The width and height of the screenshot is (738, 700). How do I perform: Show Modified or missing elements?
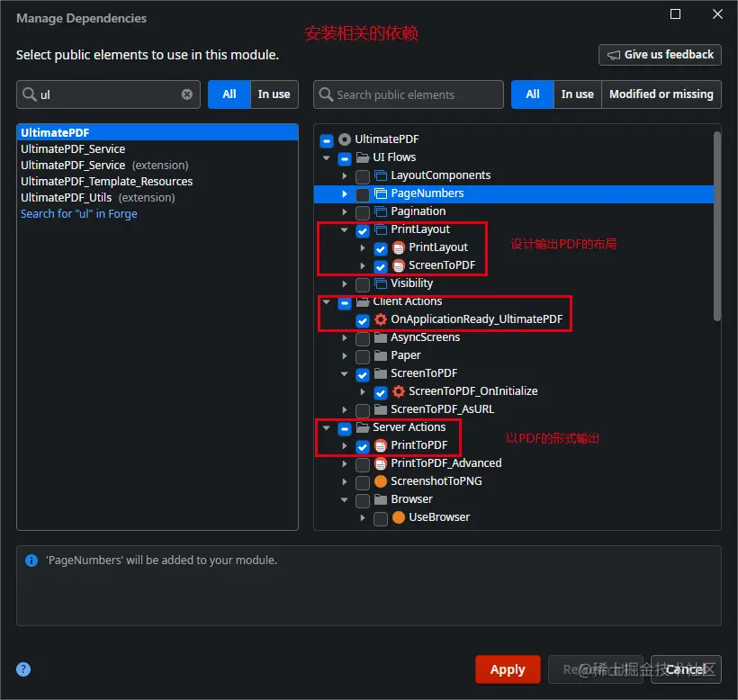(x=661, y=94)
